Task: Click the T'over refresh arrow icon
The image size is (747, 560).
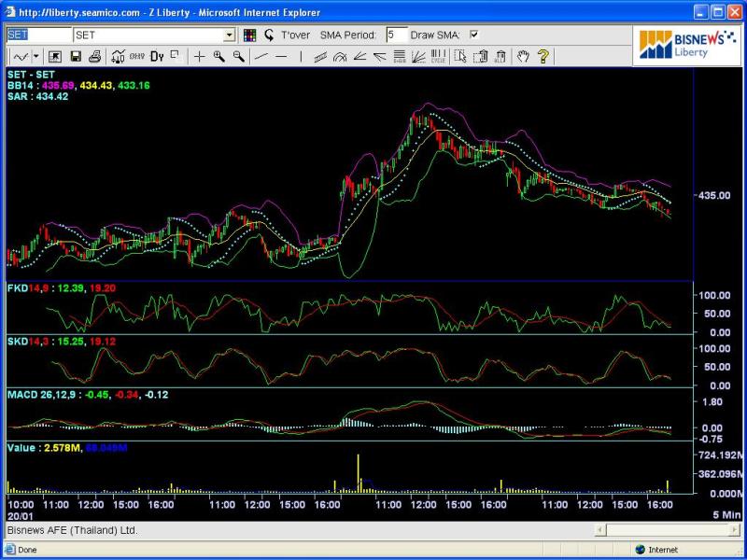Action: pos(269,35)
